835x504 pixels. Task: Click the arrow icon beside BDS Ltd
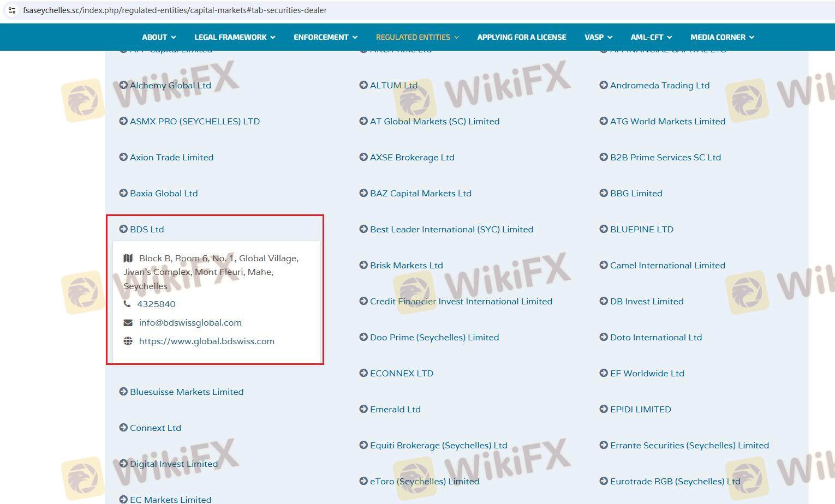click(x=123, y=229)
